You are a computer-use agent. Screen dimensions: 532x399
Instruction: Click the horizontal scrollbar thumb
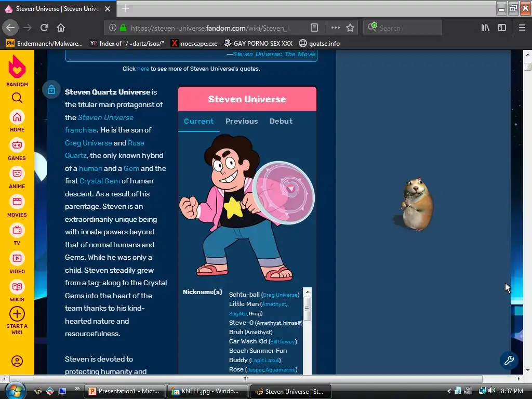pos(246,379)
